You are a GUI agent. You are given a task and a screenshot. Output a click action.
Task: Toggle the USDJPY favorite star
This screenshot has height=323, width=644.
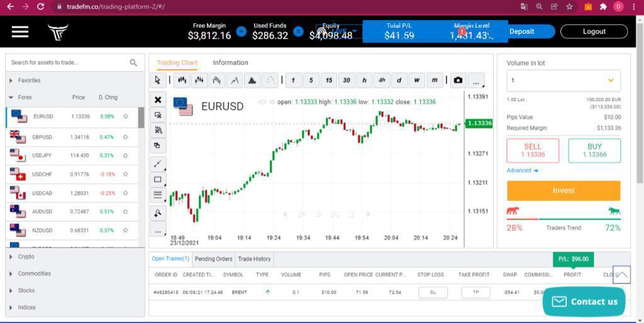[125, 155]
